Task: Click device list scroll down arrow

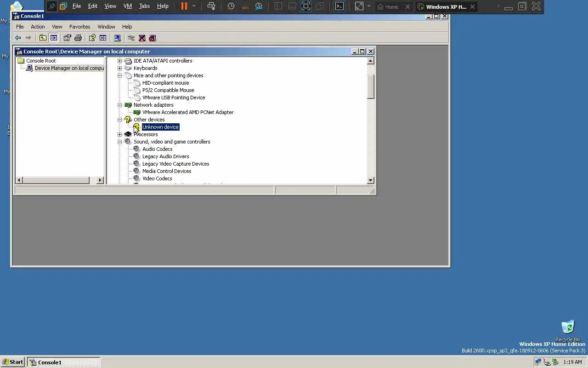Action: [371, 180]
